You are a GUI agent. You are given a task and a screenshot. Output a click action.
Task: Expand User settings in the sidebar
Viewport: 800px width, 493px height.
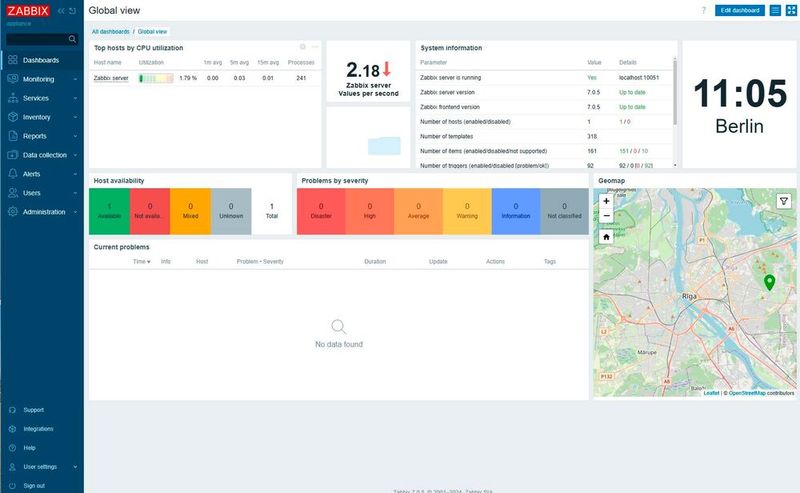tap(42, 466)
